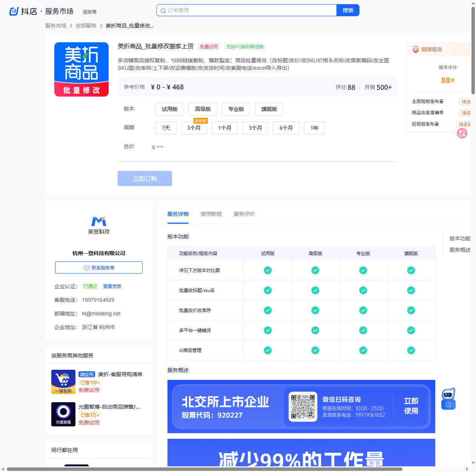Click 杭州一登科技有限公司 company name

coord(99,253)
